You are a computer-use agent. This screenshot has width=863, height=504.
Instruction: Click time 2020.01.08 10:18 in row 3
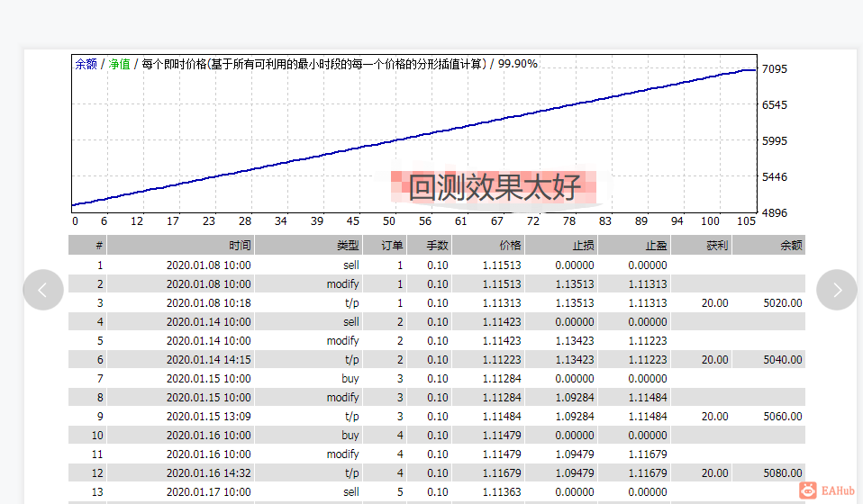[209, 302]
